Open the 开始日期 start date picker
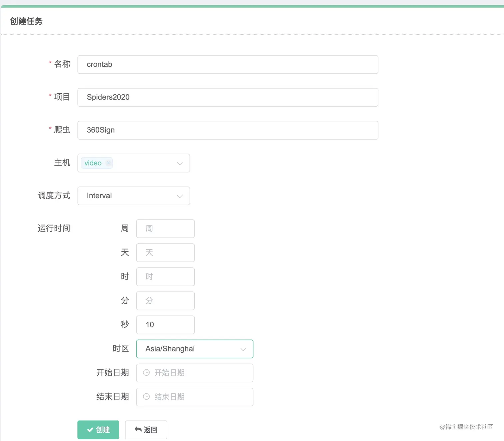The height and width of the screenshot is (441, 504). point(195,373)
